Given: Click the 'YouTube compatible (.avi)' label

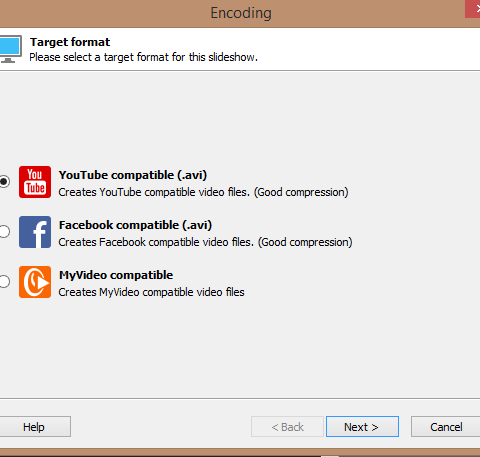Looking at the screenshot, I should click(x=133, y=175).
